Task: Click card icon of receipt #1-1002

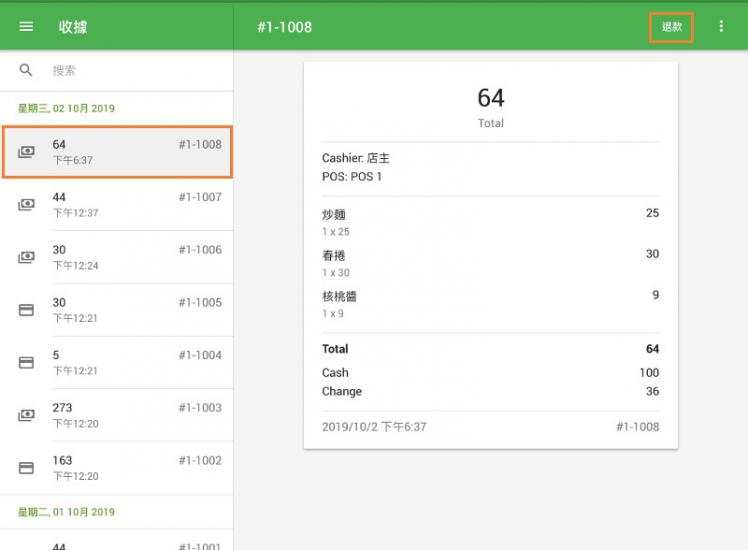Action: 26,468
